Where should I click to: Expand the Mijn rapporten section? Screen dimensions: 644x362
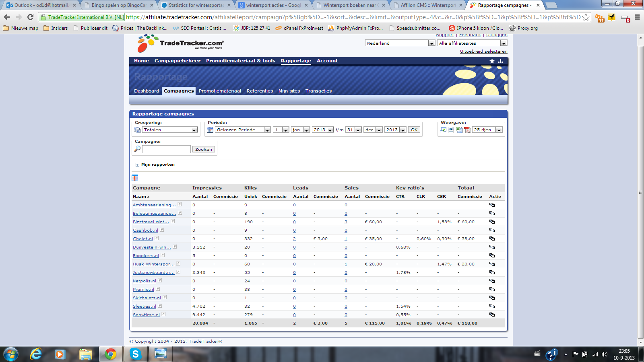pyautogui.click(x=137, y=165)
